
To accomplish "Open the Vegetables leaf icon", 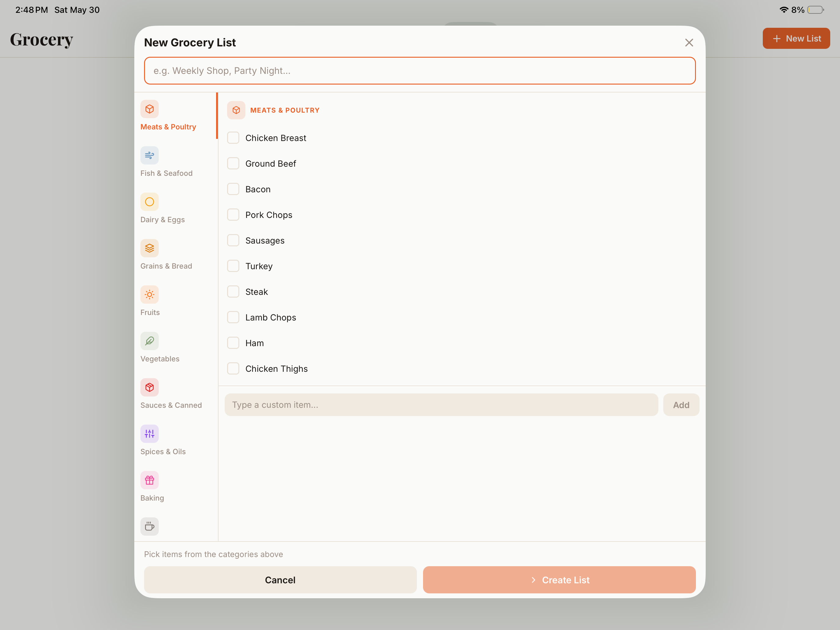I will [x=149, y=341].
